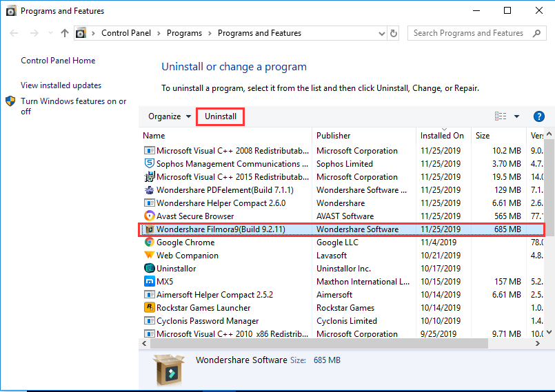Click the horizontal scrollbar left arrow
The height and width of the screenshot is (392, 555).
tap(144, 343)
